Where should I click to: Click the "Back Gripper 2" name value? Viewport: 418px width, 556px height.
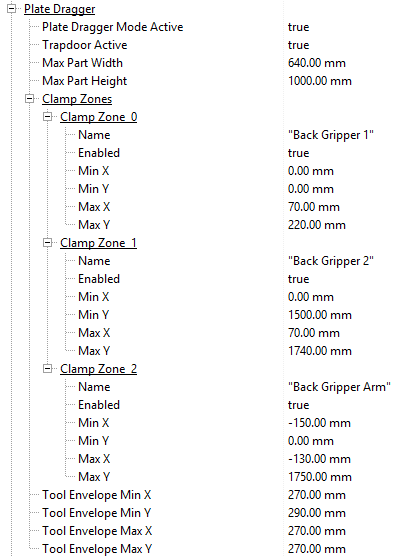click(x=330, y=261)
